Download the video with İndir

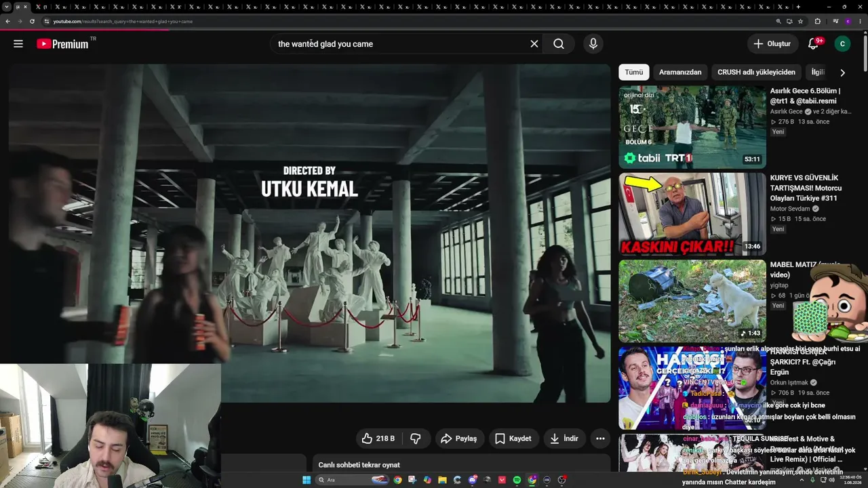[x=564, y=439]
